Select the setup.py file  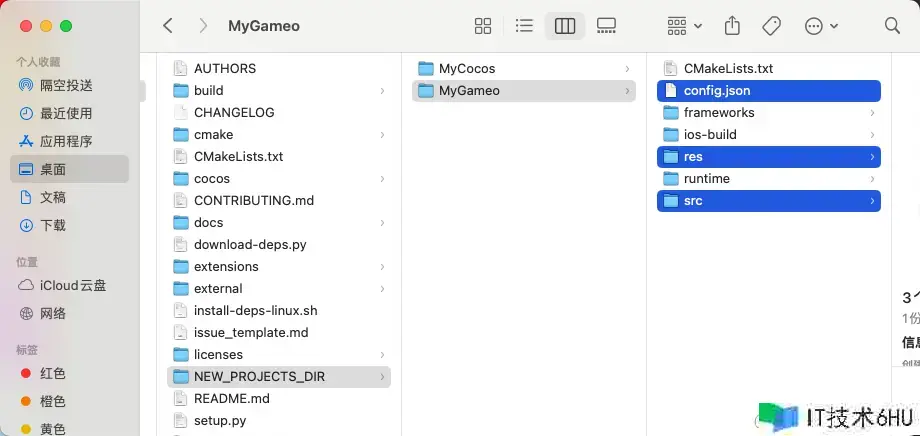(x=279, y=421)
